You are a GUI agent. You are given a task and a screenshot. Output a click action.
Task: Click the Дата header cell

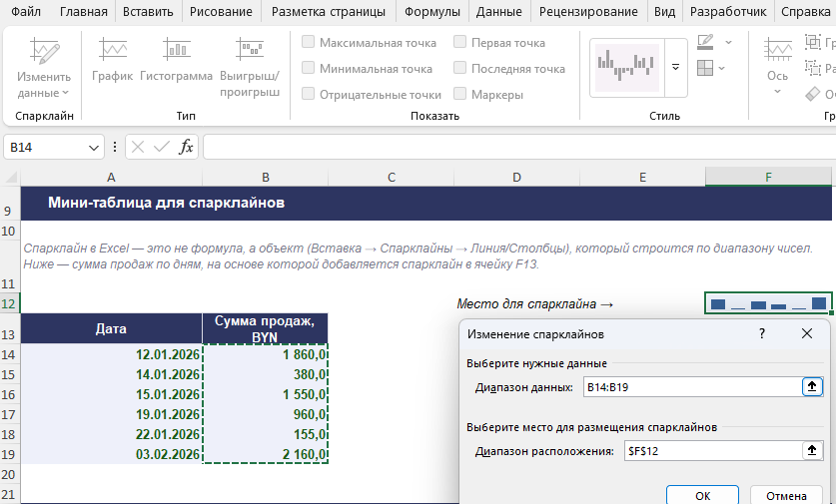(111, 328)
